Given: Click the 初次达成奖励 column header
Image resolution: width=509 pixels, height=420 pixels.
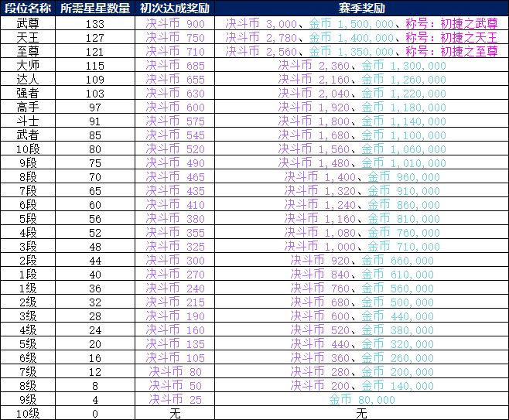Looking at the screenshot, I should point(175,8).
